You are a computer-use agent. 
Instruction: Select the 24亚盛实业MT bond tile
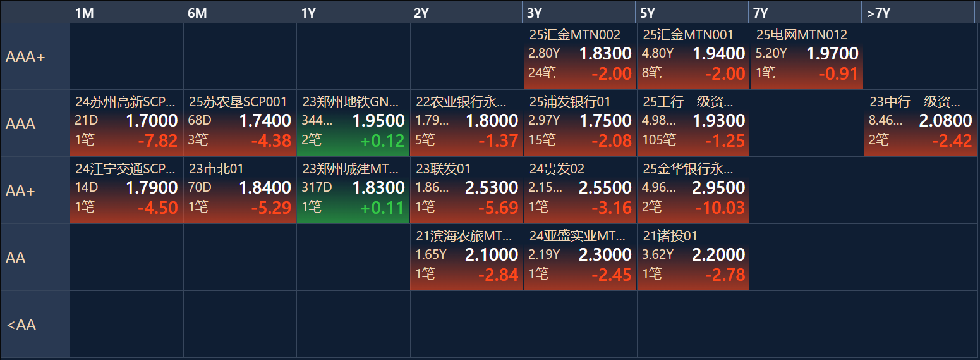579,257
